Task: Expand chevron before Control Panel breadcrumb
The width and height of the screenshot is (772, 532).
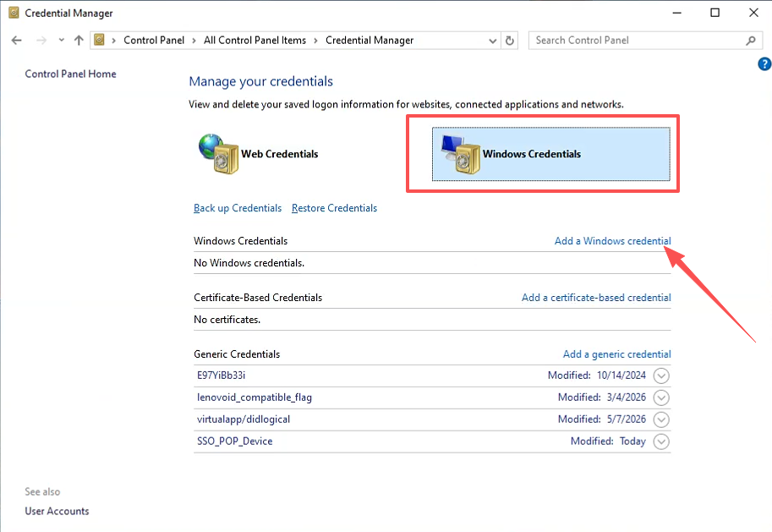Action: [114, 41]
